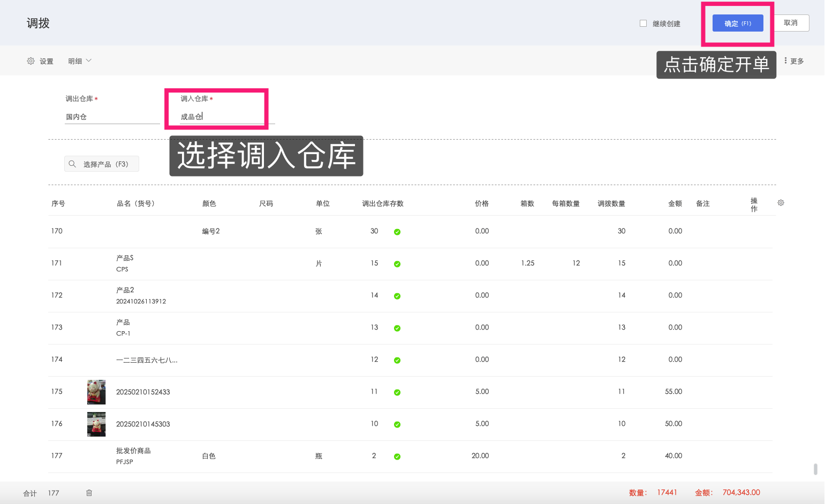Click the product thumbnail on row 175
Viewport: 825px width, 504px height.
point(96,392)
